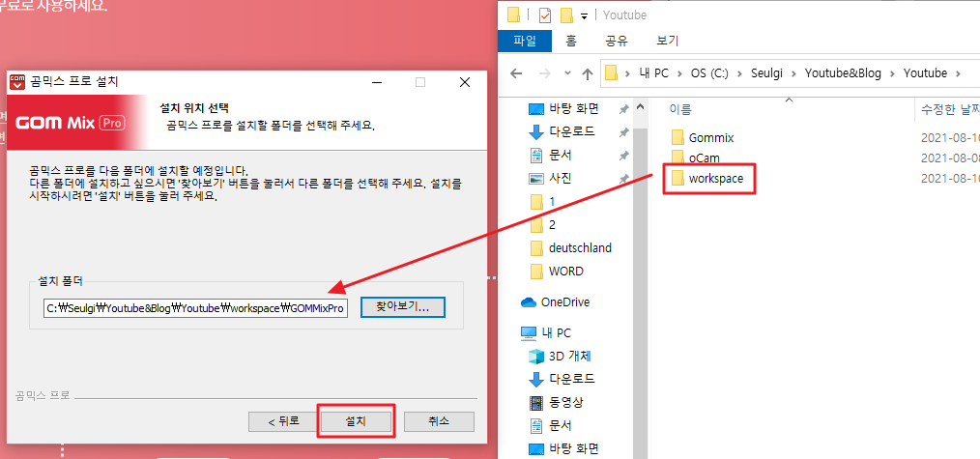Click the Gommix folder icon
Screen dimensions: 980x459
tap(677, 137)
